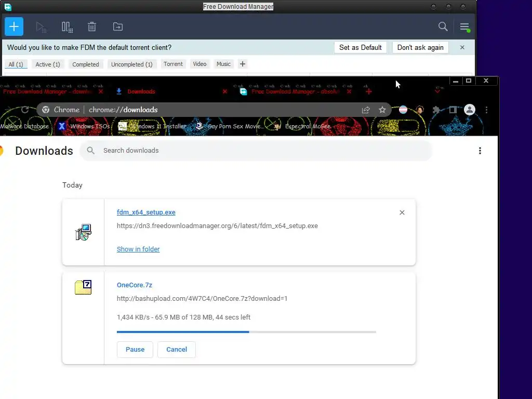
Task: Click the start downloads play icon in FDM
Action: (x=41, y=27)
